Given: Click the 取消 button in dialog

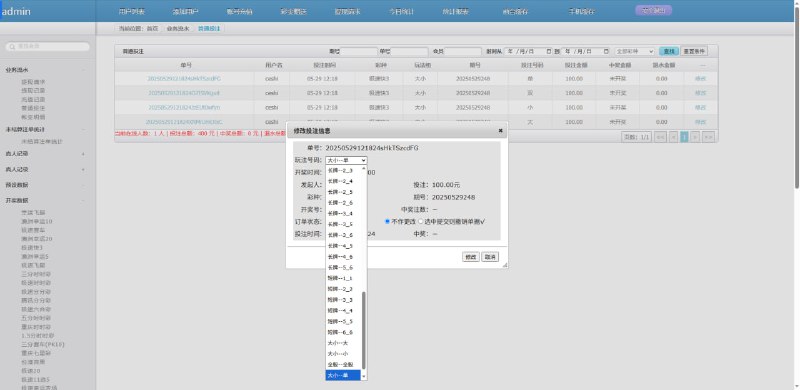Looking at the screenshot, I should coord(490,257).
